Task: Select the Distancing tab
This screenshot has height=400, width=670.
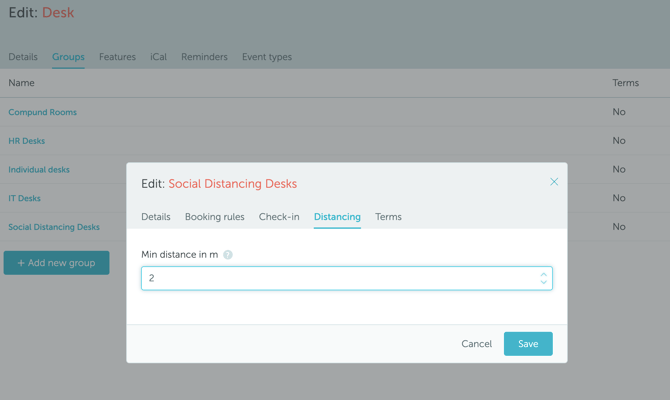Action: tap(337, 217)
